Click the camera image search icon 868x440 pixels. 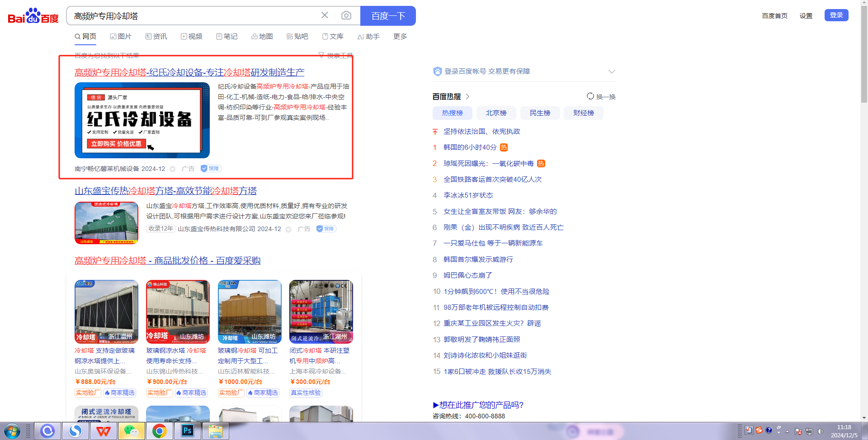click(x=346, y=16)
